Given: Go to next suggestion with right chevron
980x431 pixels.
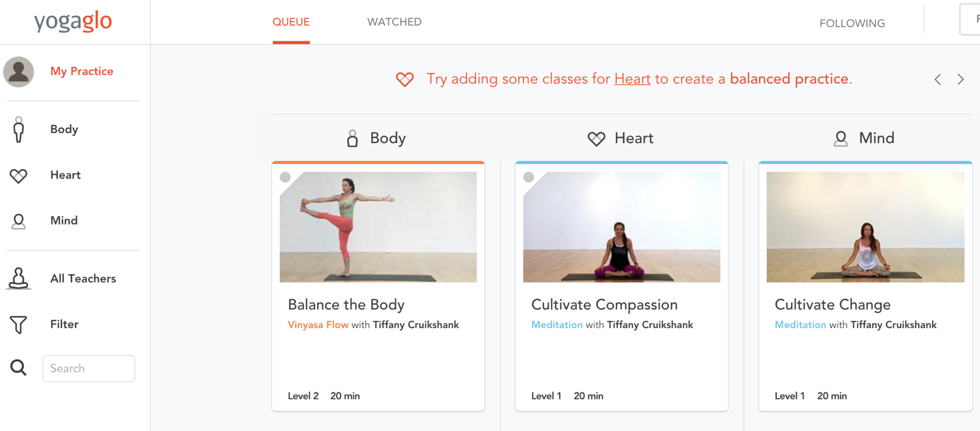Looking at the screenshot, I should point(960,79).
